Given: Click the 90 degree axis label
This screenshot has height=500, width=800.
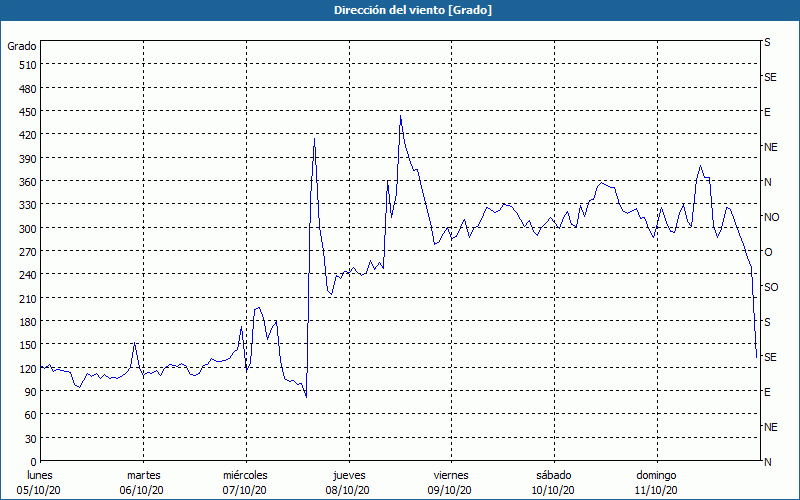Looking at the screenshot, I should click(x=31, y=392).
